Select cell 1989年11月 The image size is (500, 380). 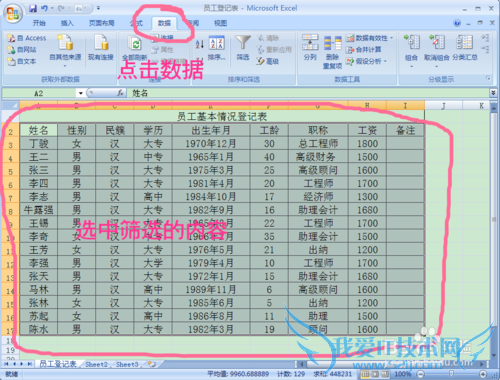coord(211,289)
